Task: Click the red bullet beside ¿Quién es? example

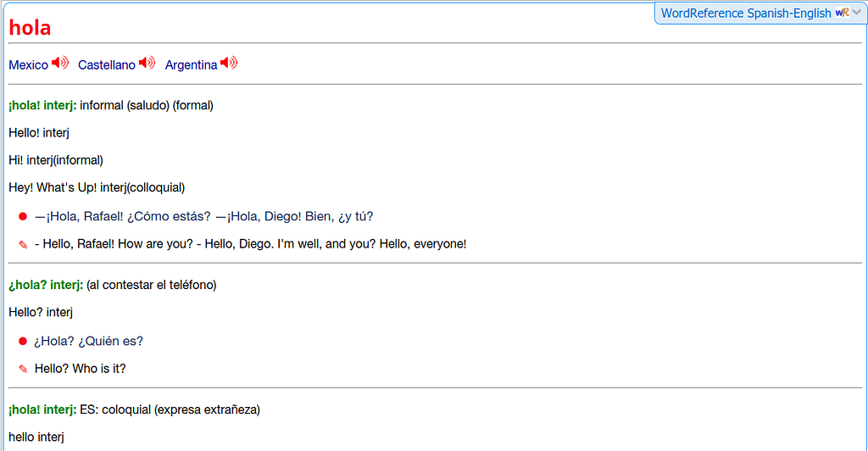Action: (23, 341)
